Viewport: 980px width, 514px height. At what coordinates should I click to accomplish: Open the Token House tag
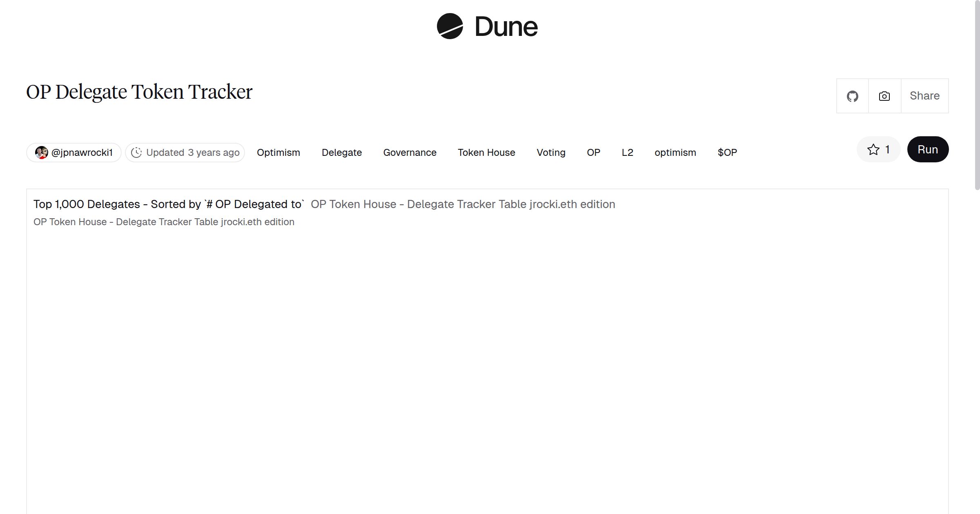[486, 152]
